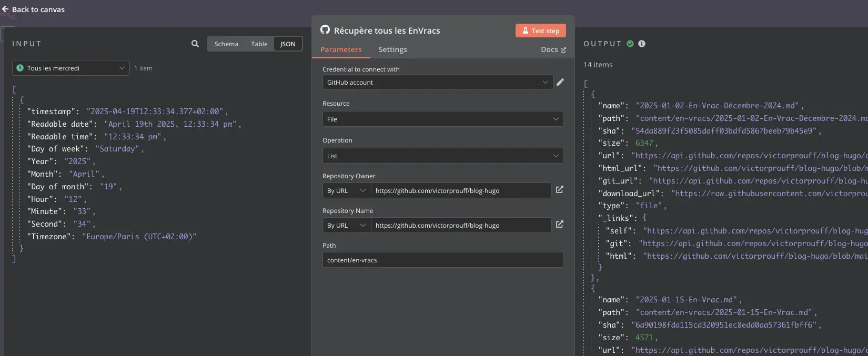The image size is (868, 356).
Task: Click the Repository Name URL field
Action: pyautogui.click(x=461, y=225)
